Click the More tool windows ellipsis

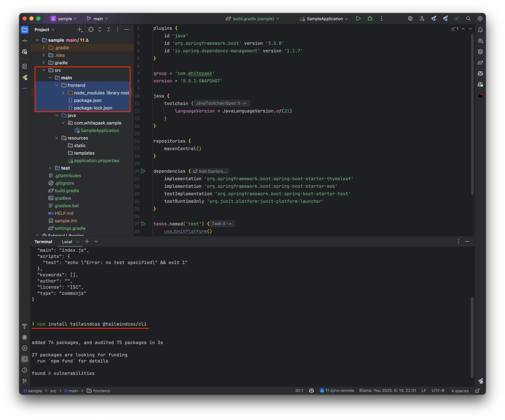(24, 88)
